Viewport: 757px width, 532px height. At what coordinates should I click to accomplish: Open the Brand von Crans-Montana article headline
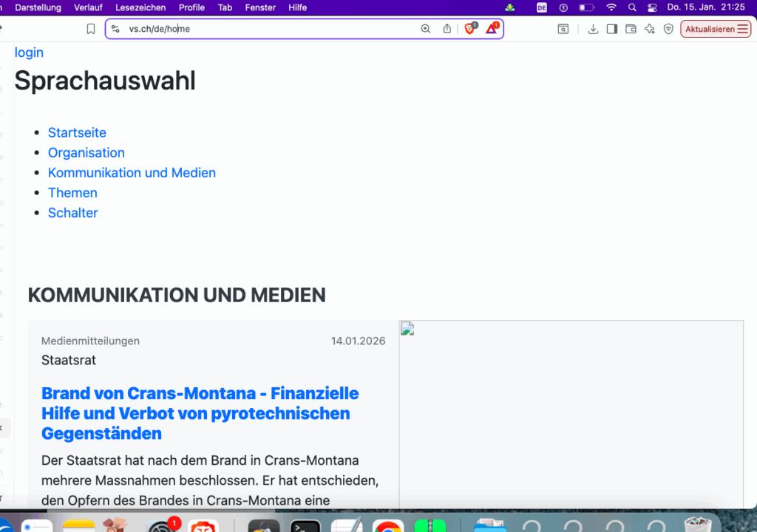200,413
